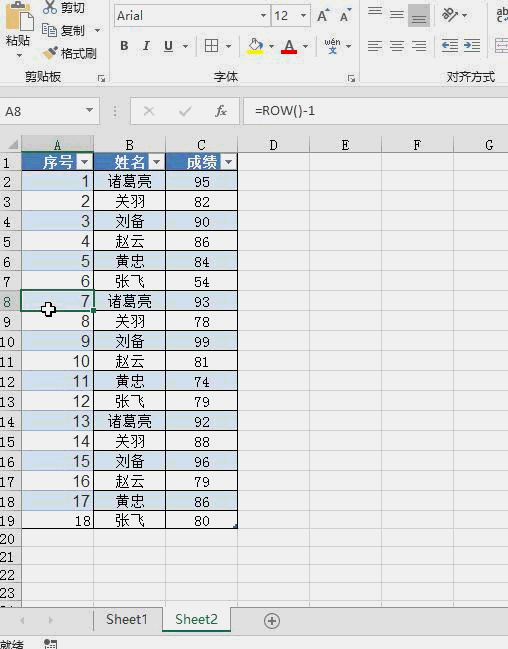Toggle Underline formatting

168,46
